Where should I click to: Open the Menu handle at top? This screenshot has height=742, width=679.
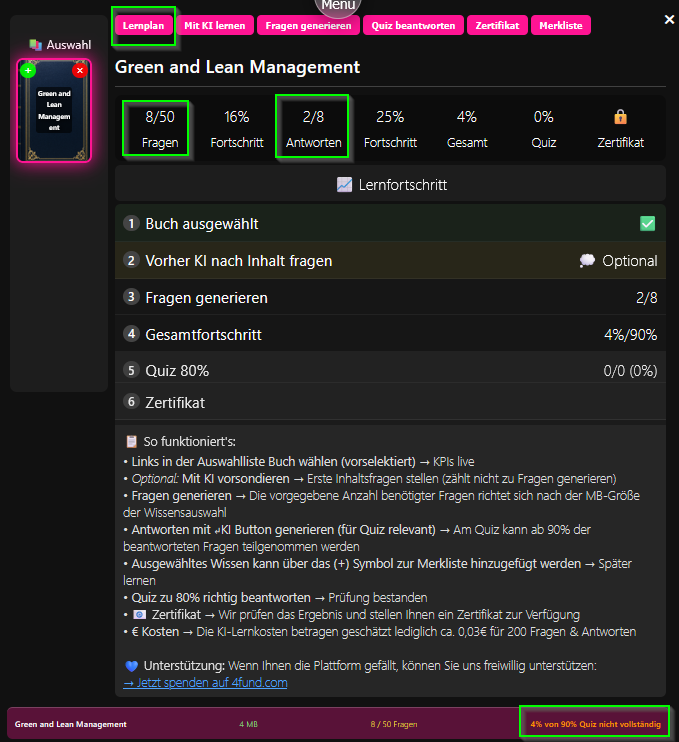339,6
